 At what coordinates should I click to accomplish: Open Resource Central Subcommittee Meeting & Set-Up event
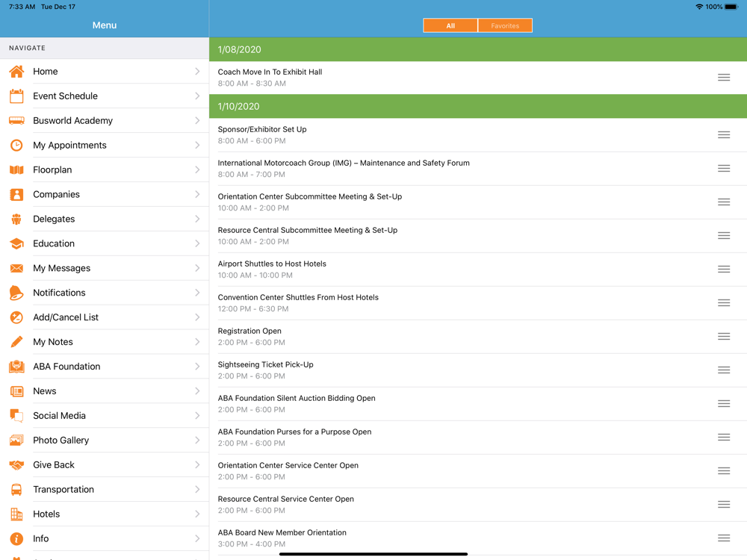pyautogui.click(x=478, y=236)
